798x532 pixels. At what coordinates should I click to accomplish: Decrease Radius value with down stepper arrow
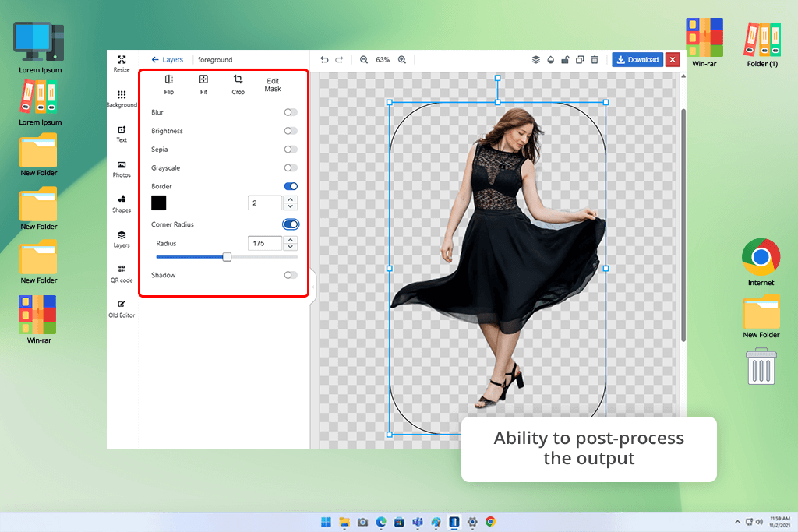[290, 247]
